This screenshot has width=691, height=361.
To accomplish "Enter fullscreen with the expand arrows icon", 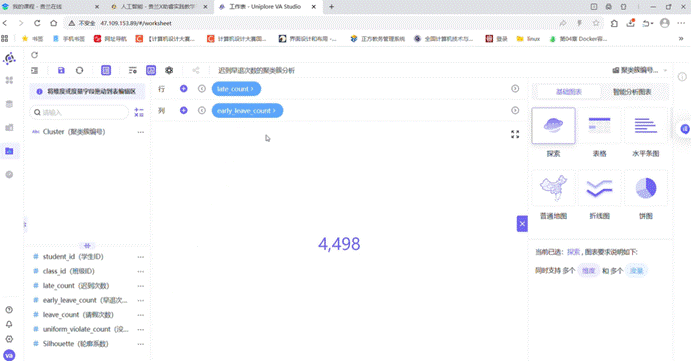I will (x=515, y=134).
